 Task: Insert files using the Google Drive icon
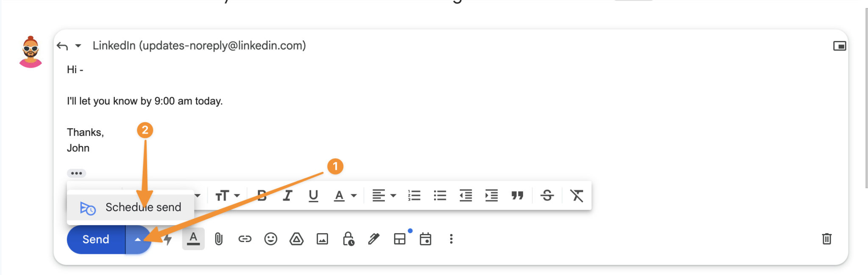pos(296,239)
